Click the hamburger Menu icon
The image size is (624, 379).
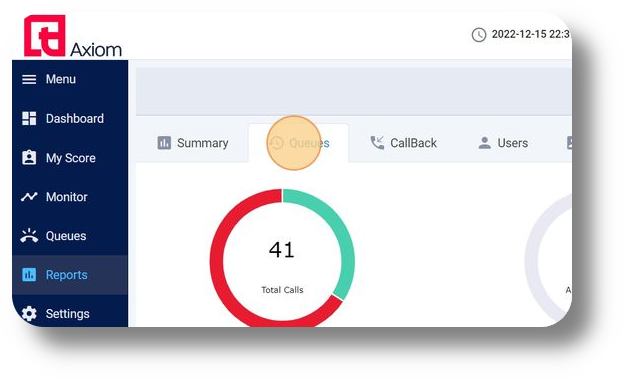[29, 79]
